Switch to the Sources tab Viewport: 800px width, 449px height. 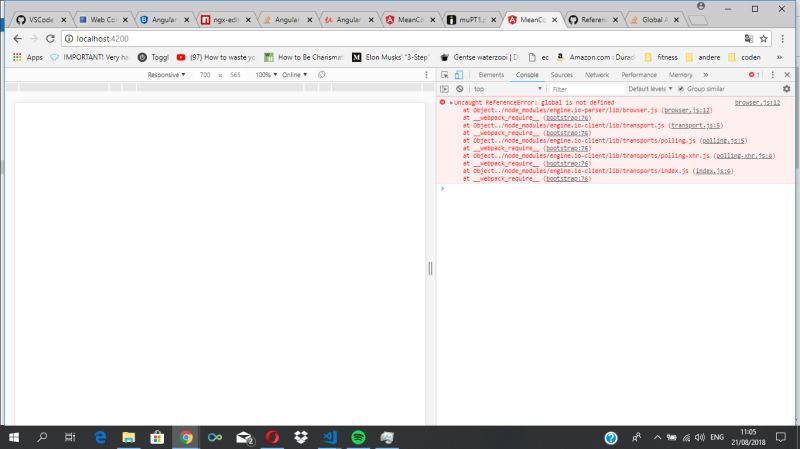tap(562, 74)
